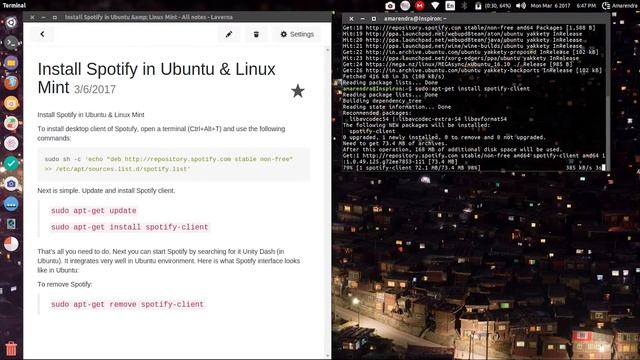Close the Laverna window
This screenshot has height=360, width=640.
pos(32,17)
